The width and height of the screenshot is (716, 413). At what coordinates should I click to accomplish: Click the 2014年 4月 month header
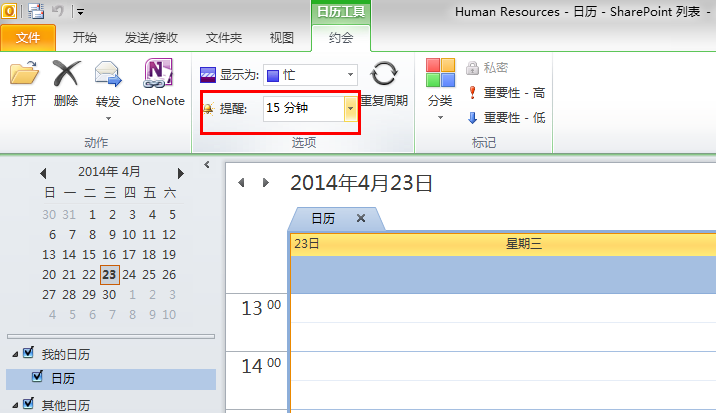(109, 172)
